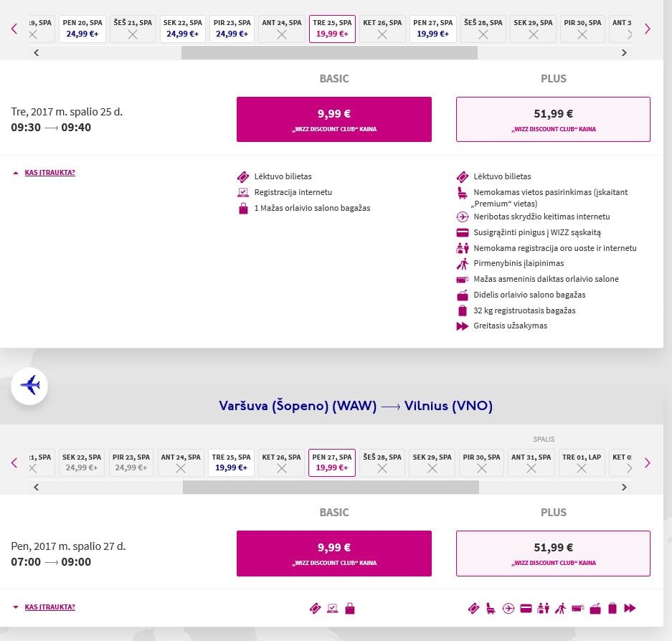
Task: Select the PEN 27, SPA tab in the top date row
Action: point(433,29)
